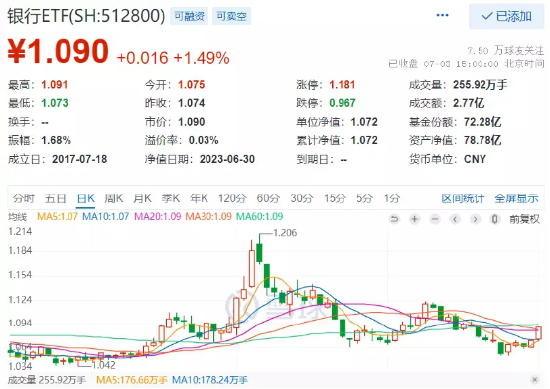Switch to the 15分 chart tab

(x=335, y=199)
